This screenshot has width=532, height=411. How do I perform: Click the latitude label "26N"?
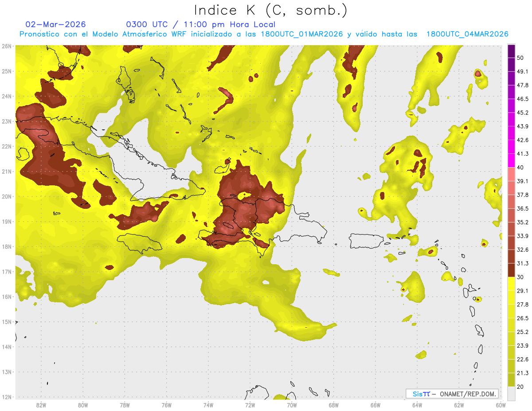(x=6, y=46)
